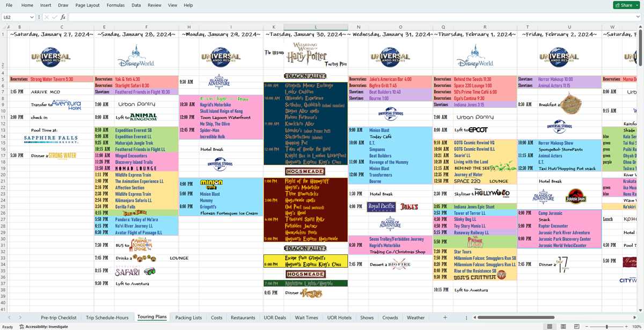Switch to Weather sheet tab

(415, 318)
